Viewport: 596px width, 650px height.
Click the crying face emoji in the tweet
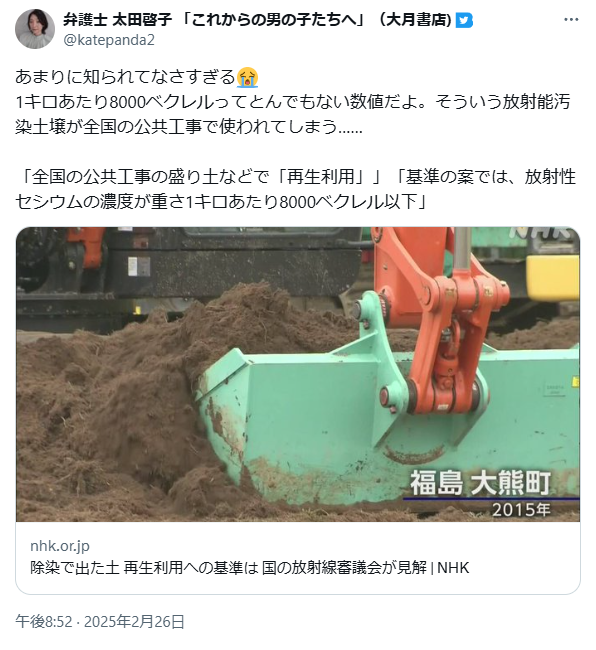(247, 77)
